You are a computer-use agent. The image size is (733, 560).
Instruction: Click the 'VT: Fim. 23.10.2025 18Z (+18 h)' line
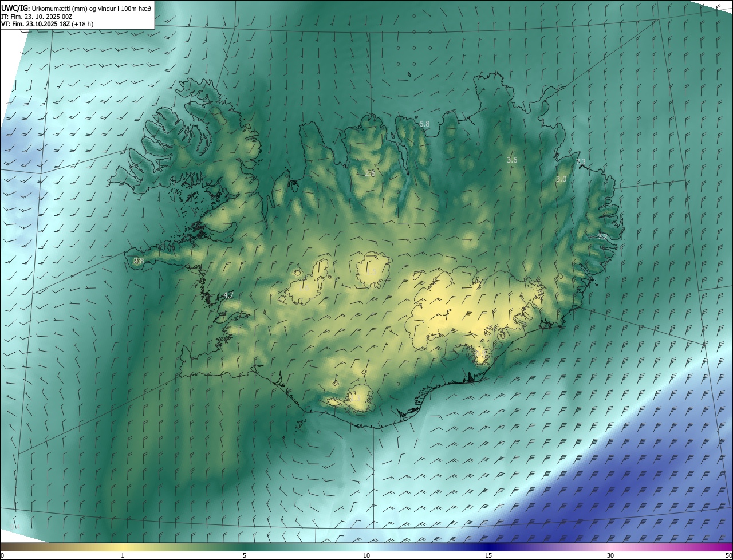(x=48, y=24)
